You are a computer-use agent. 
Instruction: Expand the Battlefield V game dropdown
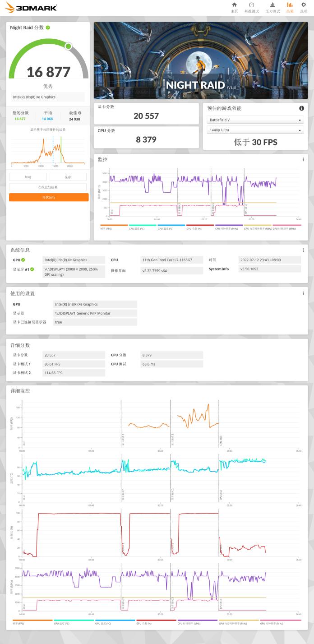[x=255, y=120]
